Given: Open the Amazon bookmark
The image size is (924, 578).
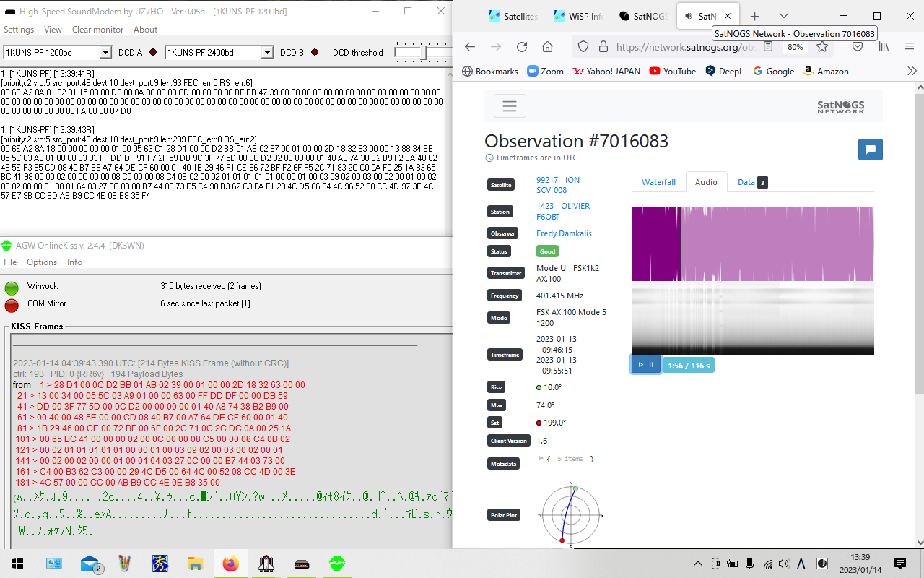Looking at the screenshot, I should pos(827,71).
